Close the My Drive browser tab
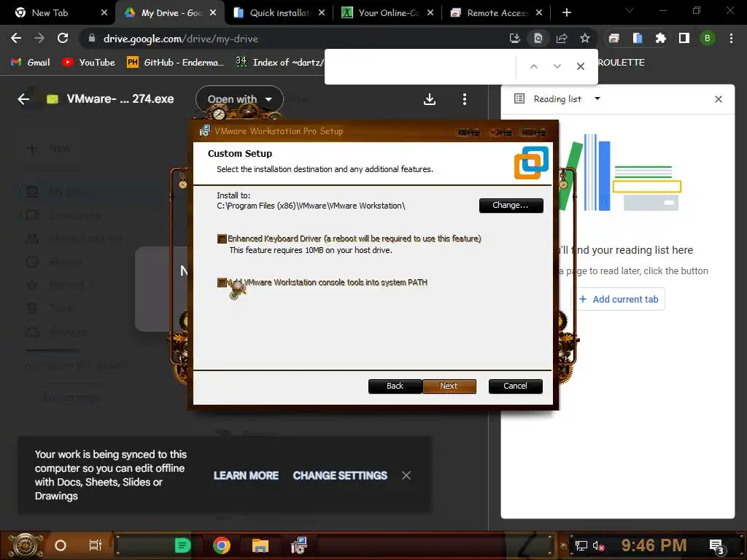 click(213, 13)
